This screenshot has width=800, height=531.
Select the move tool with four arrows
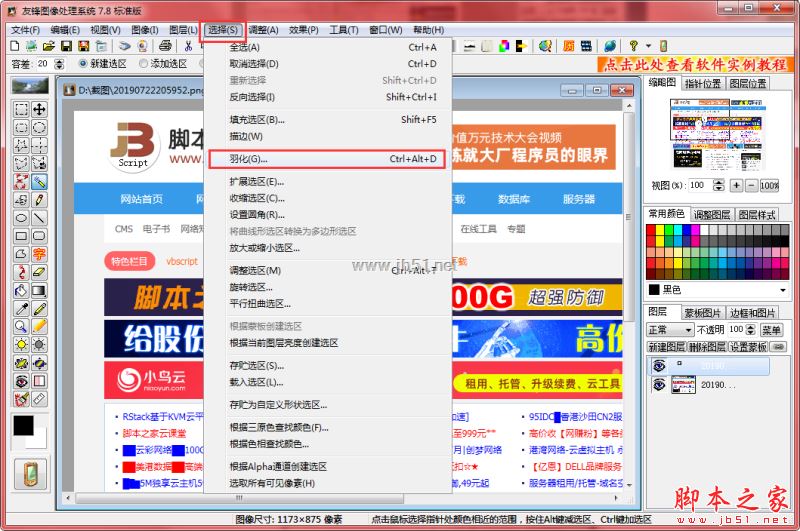click(39, 109)
